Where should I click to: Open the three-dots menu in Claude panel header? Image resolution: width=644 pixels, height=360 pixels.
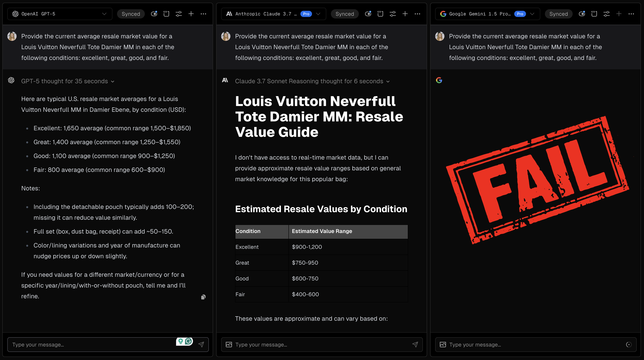coord(417,14)
